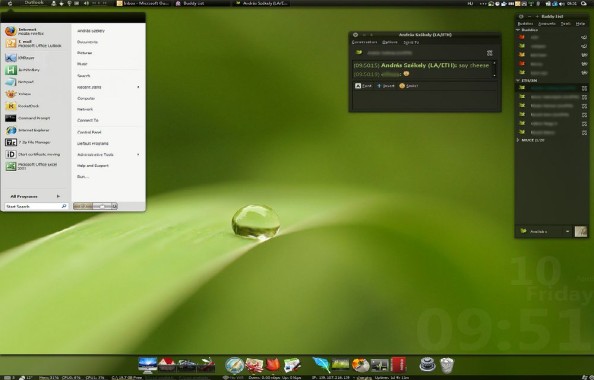Open the Options menu in chat window
The width and height of the screenshot is (594, 380).
(x=389, y=42)
